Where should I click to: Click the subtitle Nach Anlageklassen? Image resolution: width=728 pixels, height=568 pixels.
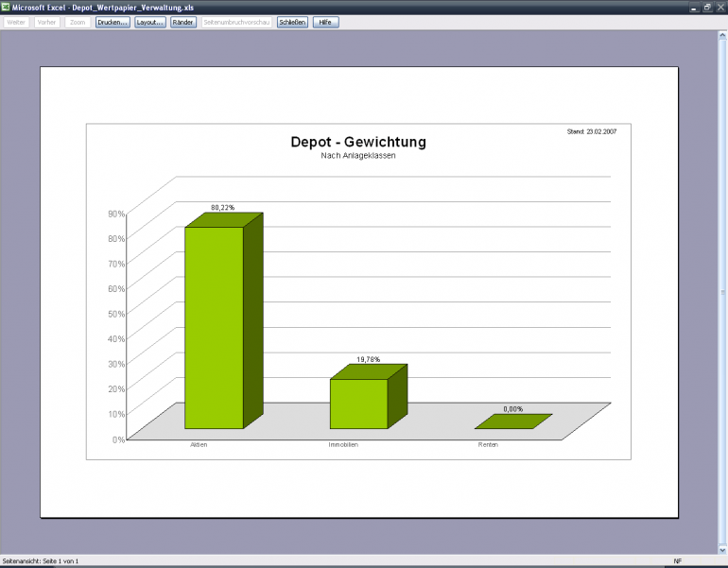pyautogui.click(x=358, y=155)
